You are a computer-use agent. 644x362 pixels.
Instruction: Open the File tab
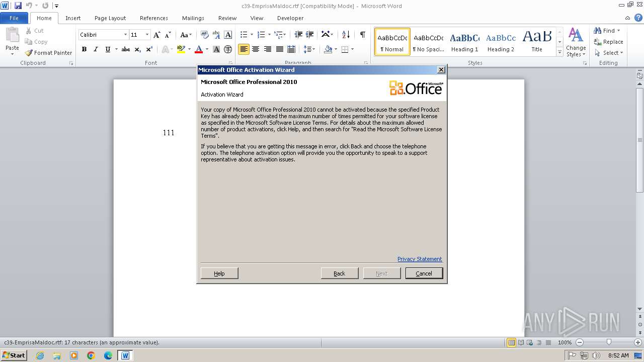pyautogui.click(x=14, y=18)
